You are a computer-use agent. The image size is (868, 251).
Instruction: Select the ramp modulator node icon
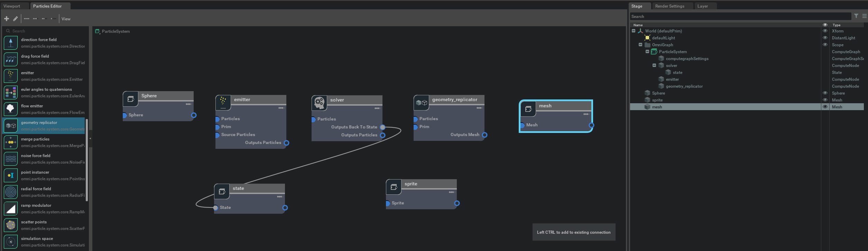click(11, 209)
